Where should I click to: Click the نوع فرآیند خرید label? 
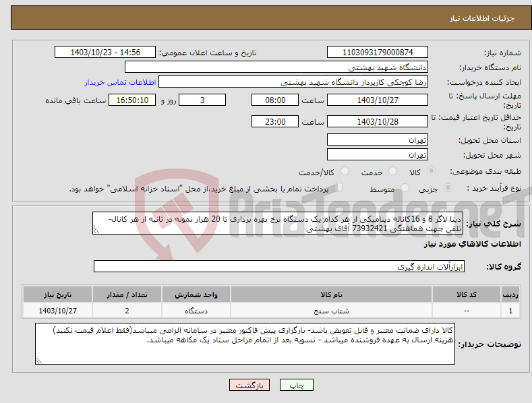(x=494, y=188)
